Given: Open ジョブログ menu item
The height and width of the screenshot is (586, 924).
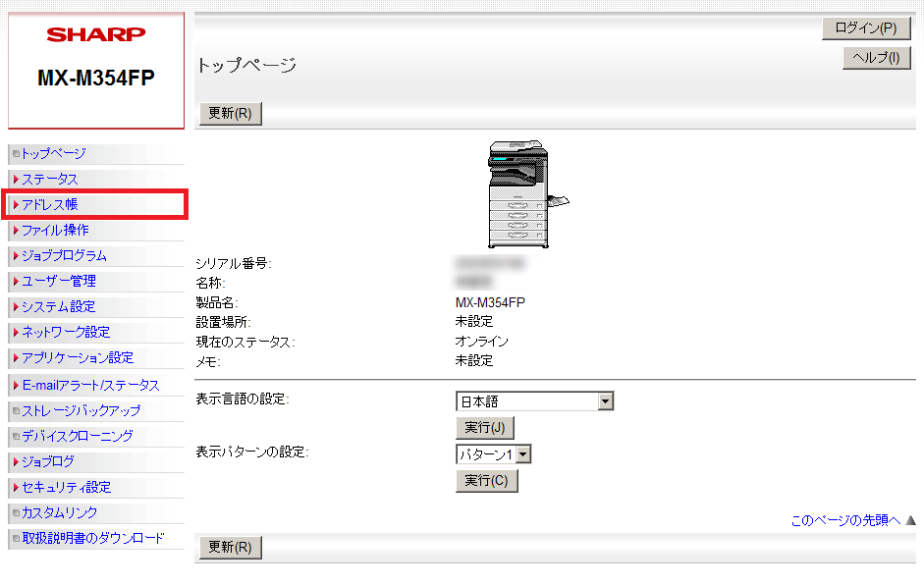Looking at the screenshot, I should [48, 461].
